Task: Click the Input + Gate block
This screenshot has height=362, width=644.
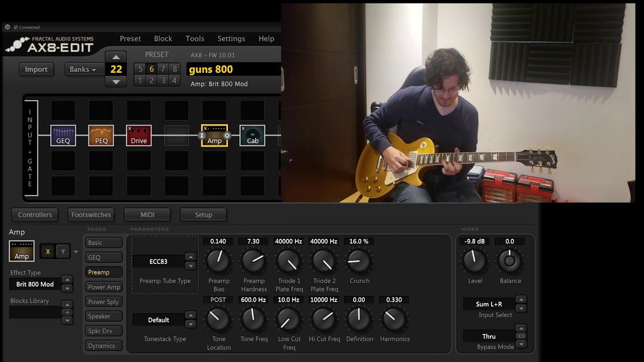Action: tap(30, 149)
